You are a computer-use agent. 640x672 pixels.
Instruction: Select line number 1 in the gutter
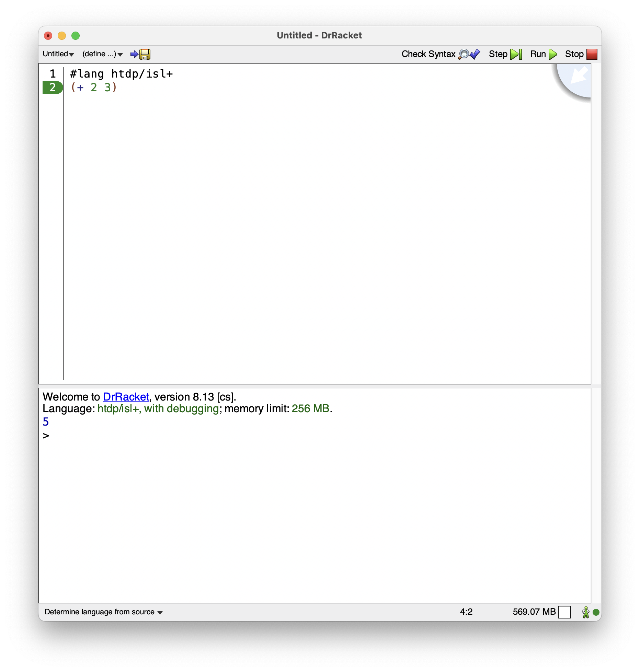coord(53,74)
